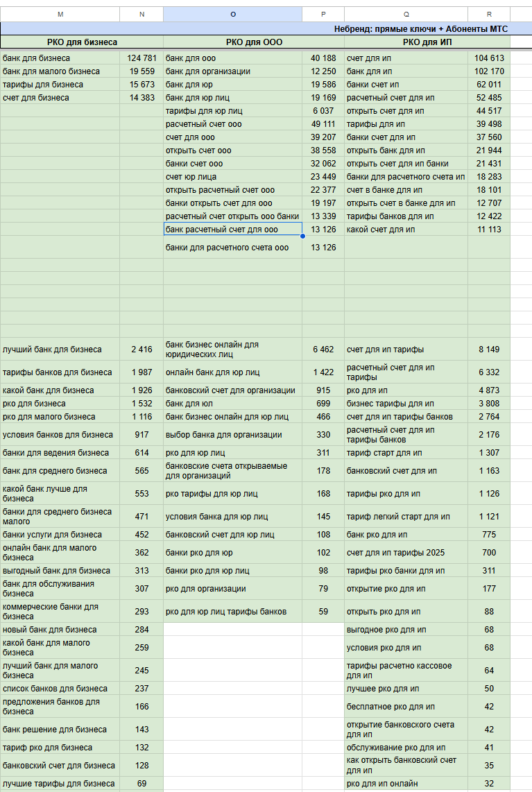Select cell 'рко для ип онлайн'
Image resolution: width=532 pixels, height=792 pixels.
pos(406,784)
